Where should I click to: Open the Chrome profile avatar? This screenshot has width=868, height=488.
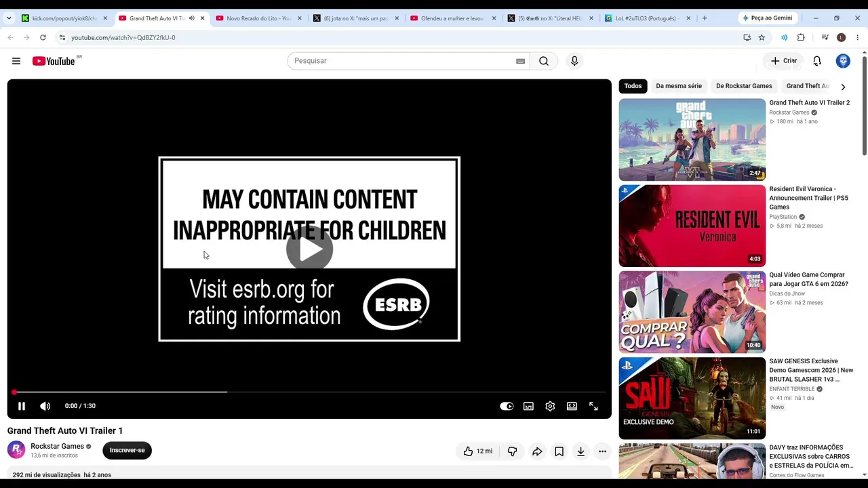tap(841, 37)
